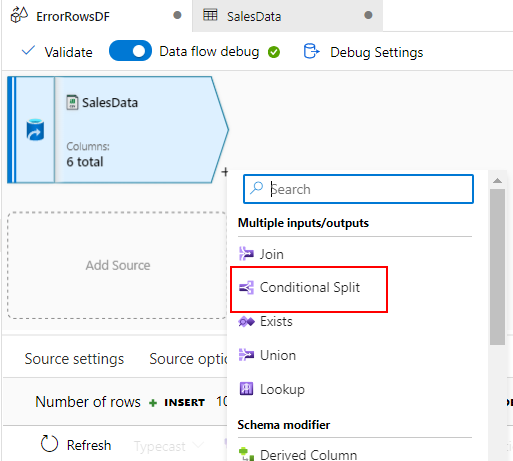
Task: Expand the Typecast dropdown
Action: point(169,446)
